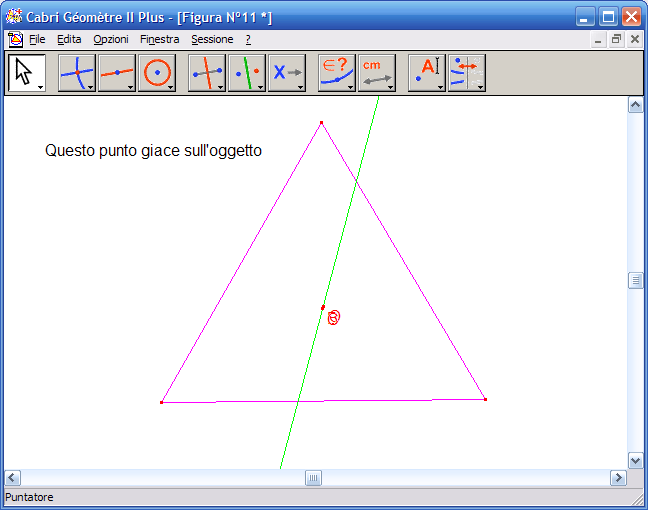Image resolution: width=648 pixels, height=510 pixels.
Task: Open the File menu
Action: pyautogui.click(x=37, y=39)
